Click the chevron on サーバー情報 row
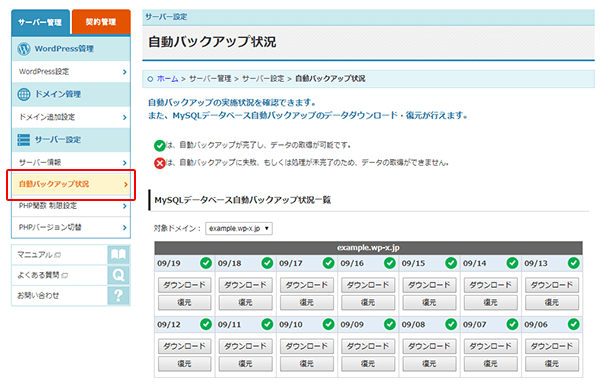The image size is (600, 386). (125, 163)
